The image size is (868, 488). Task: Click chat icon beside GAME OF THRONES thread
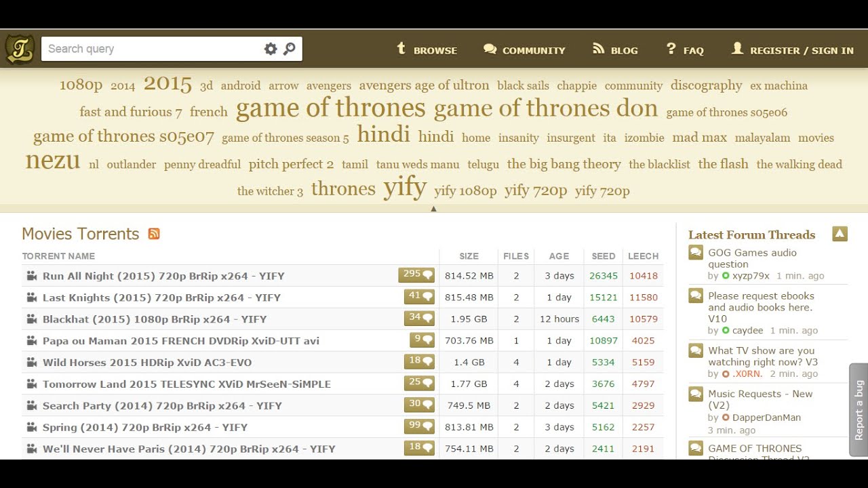point(696,449)
